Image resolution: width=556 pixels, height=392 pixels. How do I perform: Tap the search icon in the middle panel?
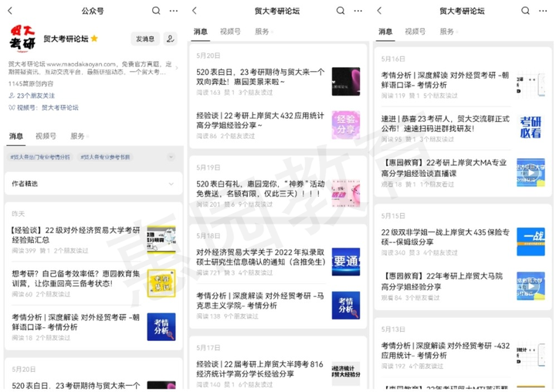pos(341,11)
